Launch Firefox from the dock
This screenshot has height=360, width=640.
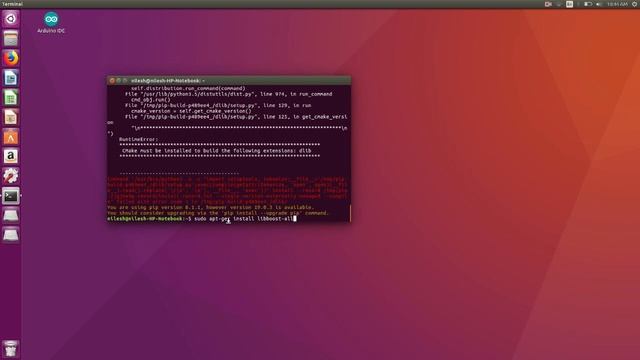click(11, 58)
